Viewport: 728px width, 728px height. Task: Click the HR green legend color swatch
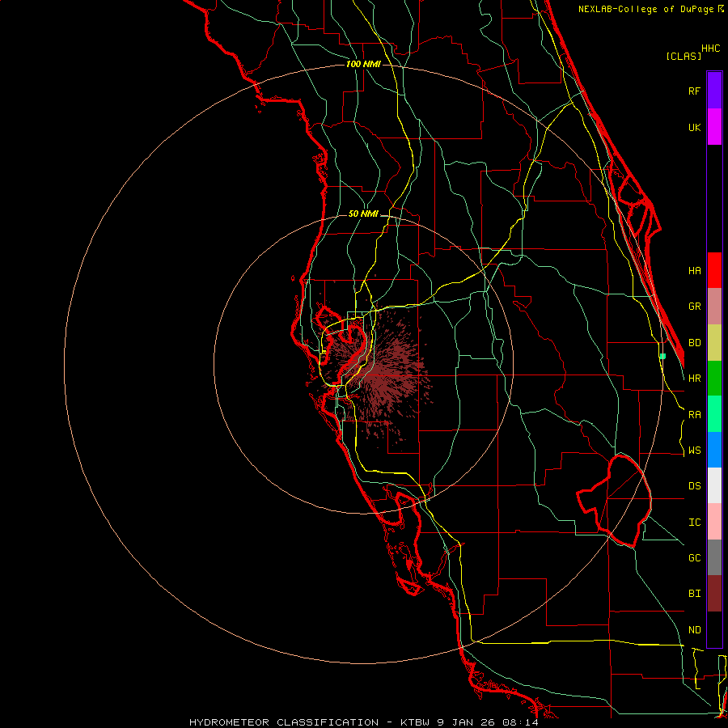click(x=714, y=379)
